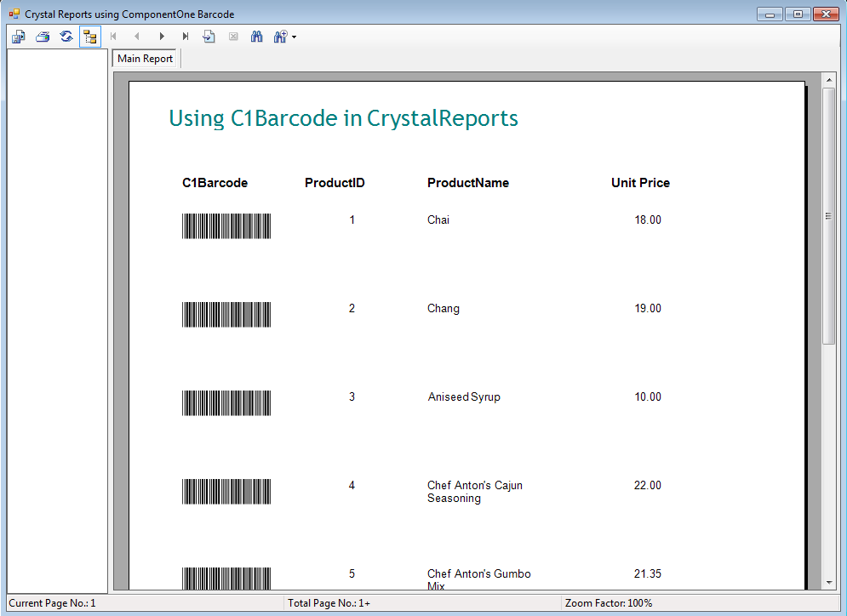Click the Export Report icon
Screen dimensions: 847x616
(18, 37)
